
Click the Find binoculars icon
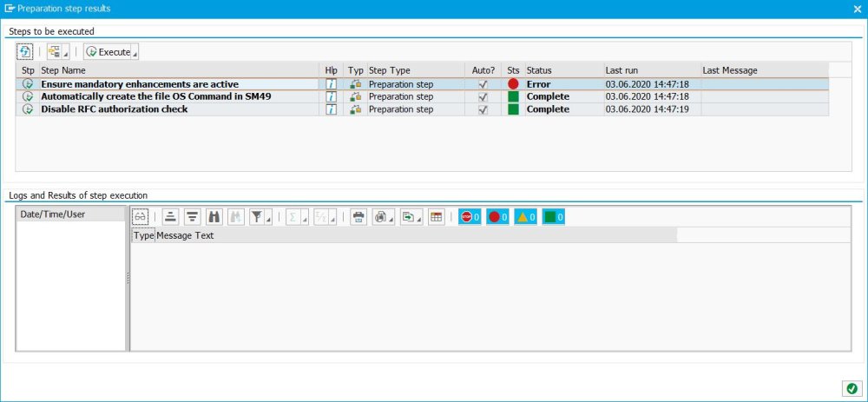point(214,217)
